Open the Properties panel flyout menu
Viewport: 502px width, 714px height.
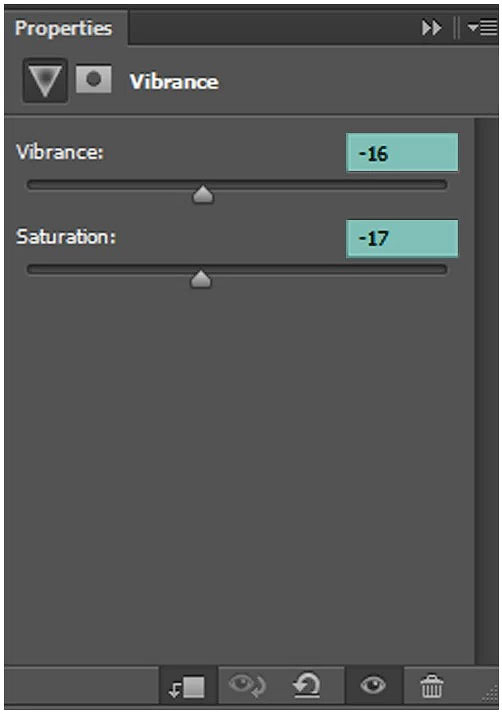point(482,28)
